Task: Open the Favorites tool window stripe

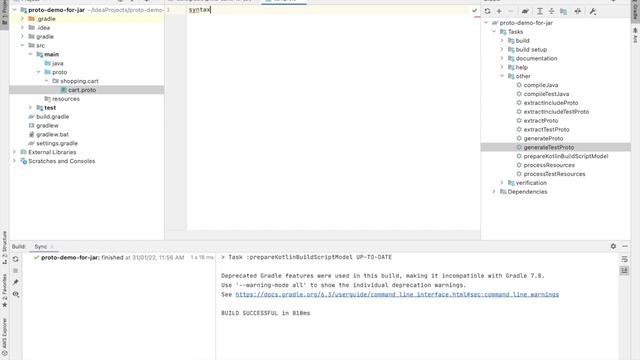Action: click(4, 290)
